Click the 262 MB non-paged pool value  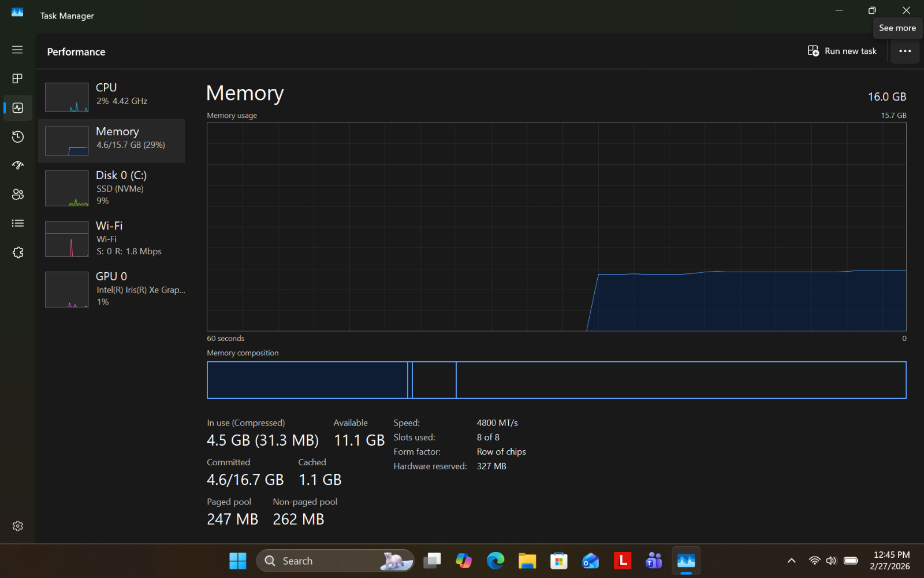point(299,519)
